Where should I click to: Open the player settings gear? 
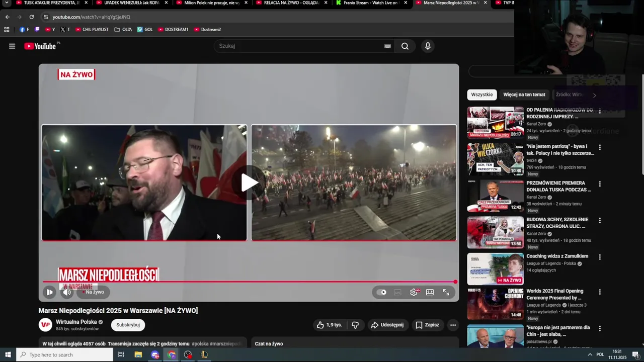click(x=414, y=292)
